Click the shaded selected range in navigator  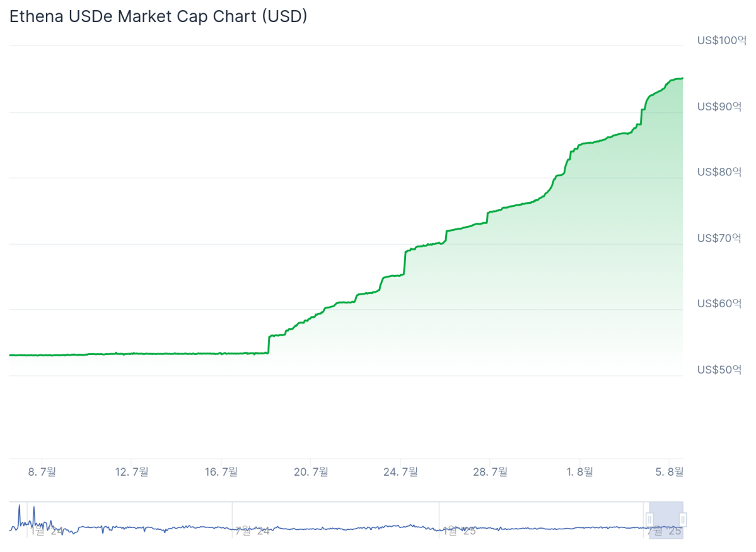tap(666, 520)
